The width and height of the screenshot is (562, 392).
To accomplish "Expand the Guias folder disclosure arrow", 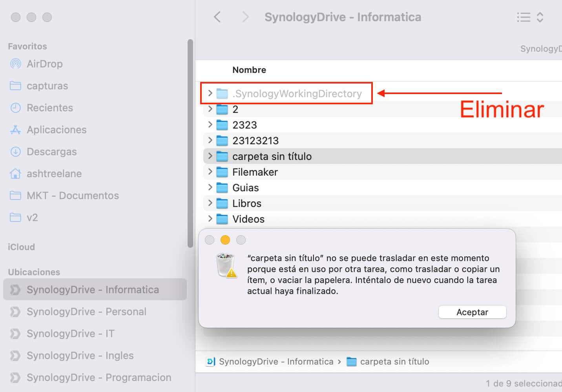I will 210,187.
